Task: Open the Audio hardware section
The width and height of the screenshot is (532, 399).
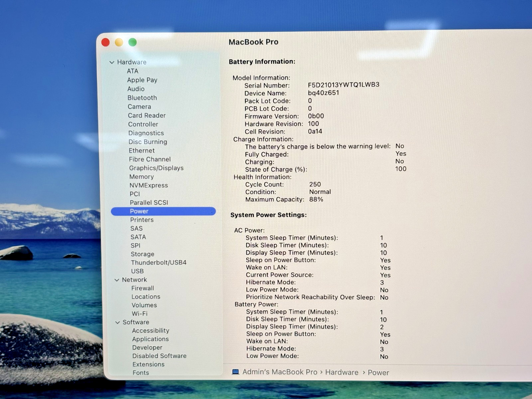Action: coord(136,89)
